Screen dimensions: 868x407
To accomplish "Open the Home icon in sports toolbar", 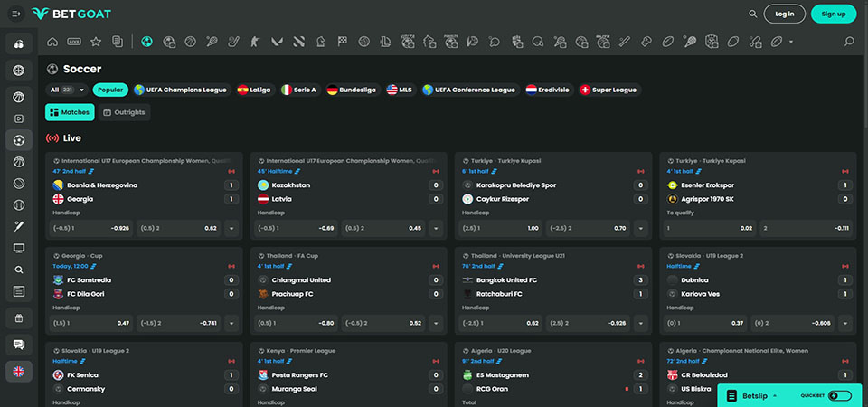I will click(x=52, y=42).
